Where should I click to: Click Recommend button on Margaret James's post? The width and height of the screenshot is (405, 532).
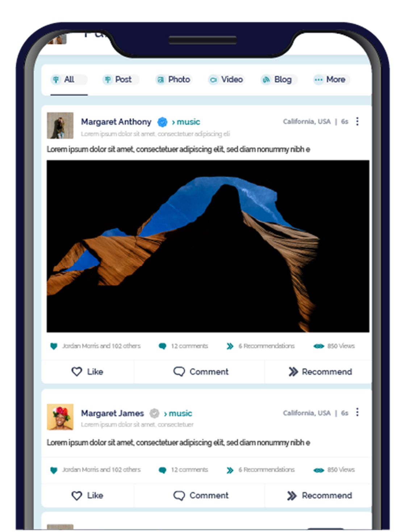(319, 495)
